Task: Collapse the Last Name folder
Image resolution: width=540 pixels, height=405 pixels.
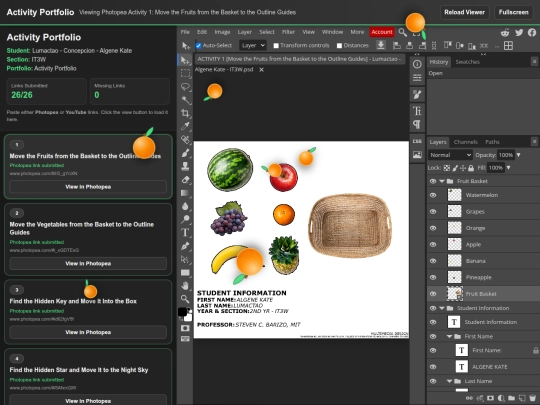Action: 449,381
